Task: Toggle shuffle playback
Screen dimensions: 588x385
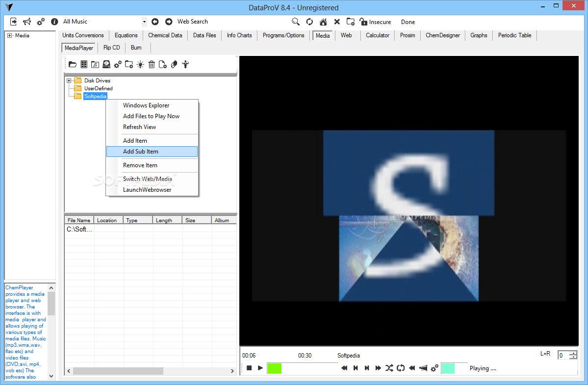Action: (389, 368)
